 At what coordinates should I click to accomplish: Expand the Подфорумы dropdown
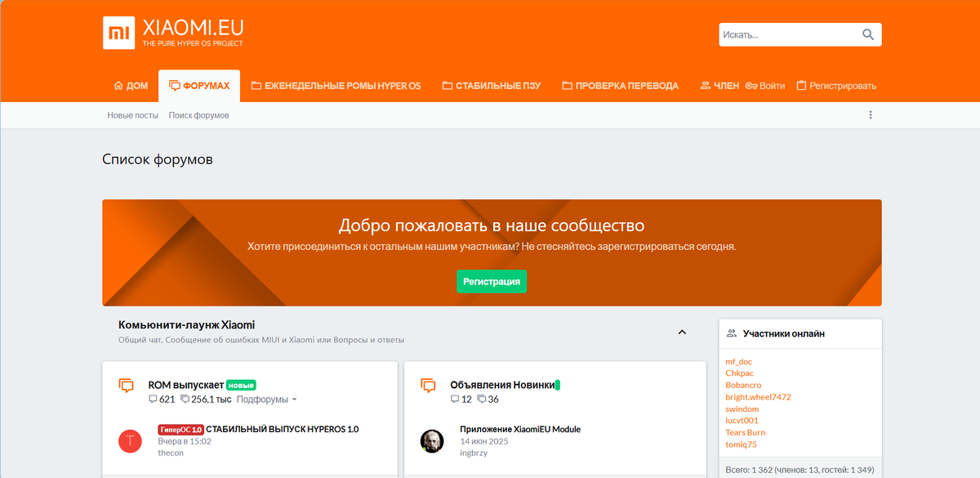coord(267,400)
